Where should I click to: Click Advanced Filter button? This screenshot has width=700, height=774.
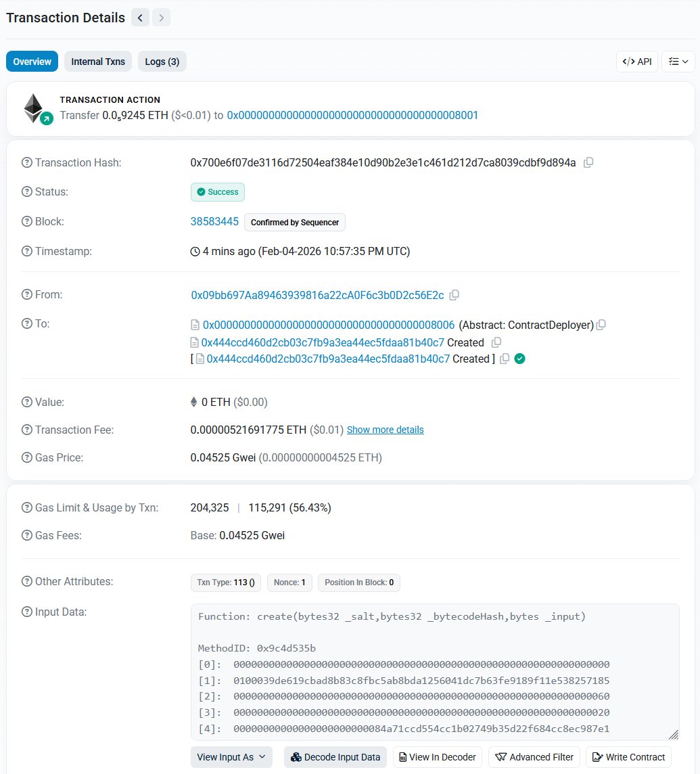tap(534, 757)
